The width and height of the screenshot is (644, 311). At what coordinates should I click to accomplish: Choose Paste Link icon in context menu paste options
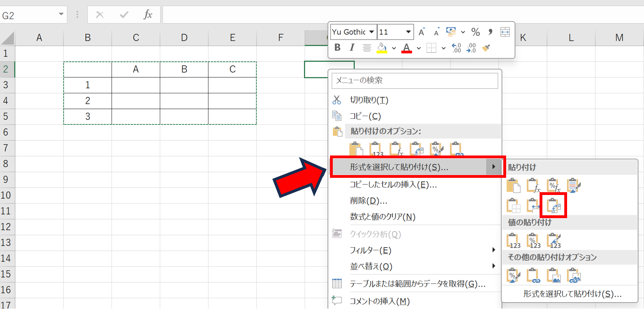[457, 149]
